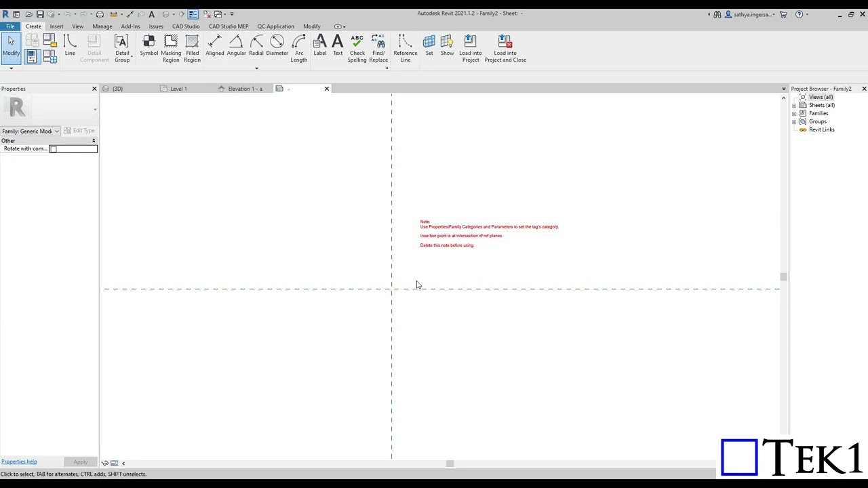
Task: Open the QC Application ribbon tab
Action: pos(275,26)
